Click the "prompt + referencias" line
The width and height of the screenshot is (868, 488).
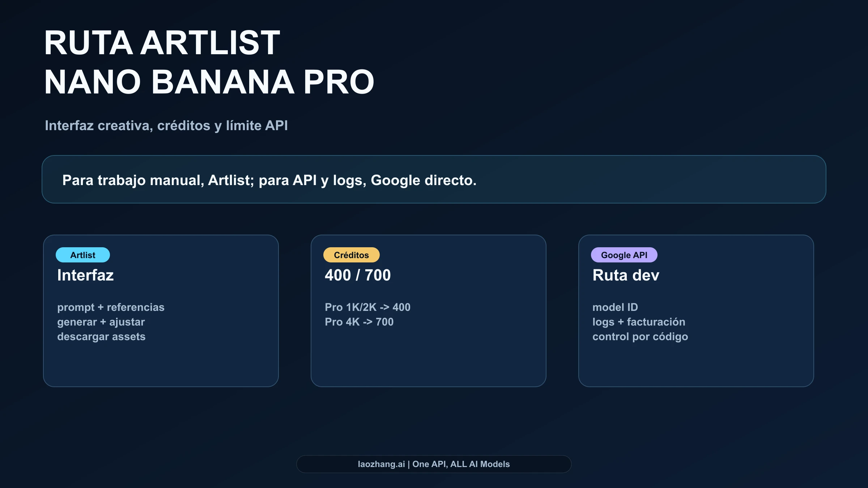111,307
